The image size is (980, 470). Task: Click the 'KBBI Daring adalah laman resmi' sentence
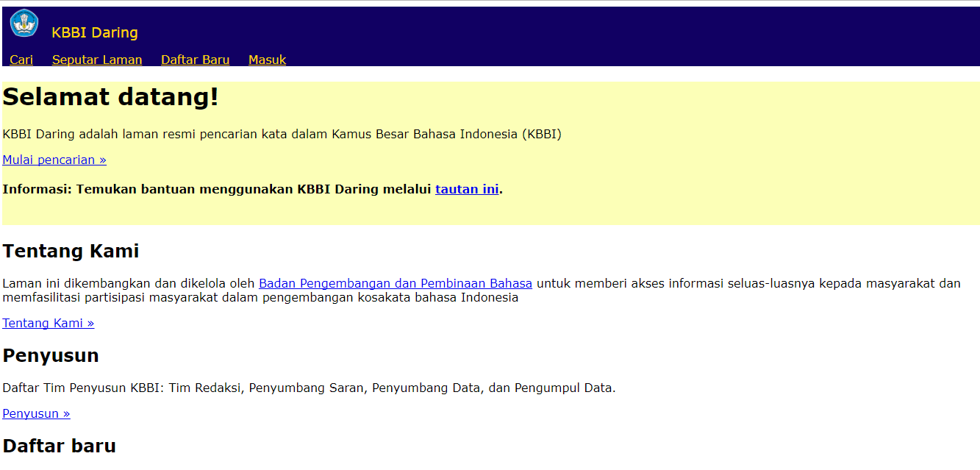coord(282,134)
